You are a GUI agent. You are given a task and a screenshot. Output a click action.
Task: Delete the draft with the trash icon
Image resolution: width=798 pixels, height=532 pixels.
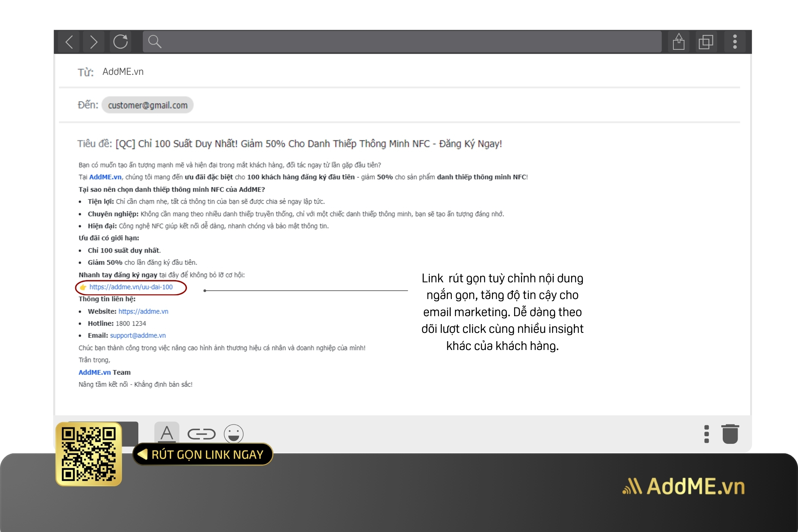coord(730,434)
